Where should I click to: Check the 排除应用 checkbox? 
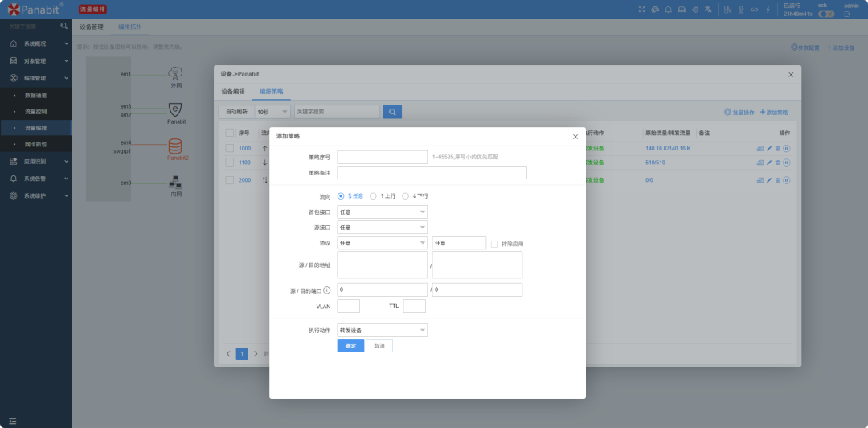(495, 244)
